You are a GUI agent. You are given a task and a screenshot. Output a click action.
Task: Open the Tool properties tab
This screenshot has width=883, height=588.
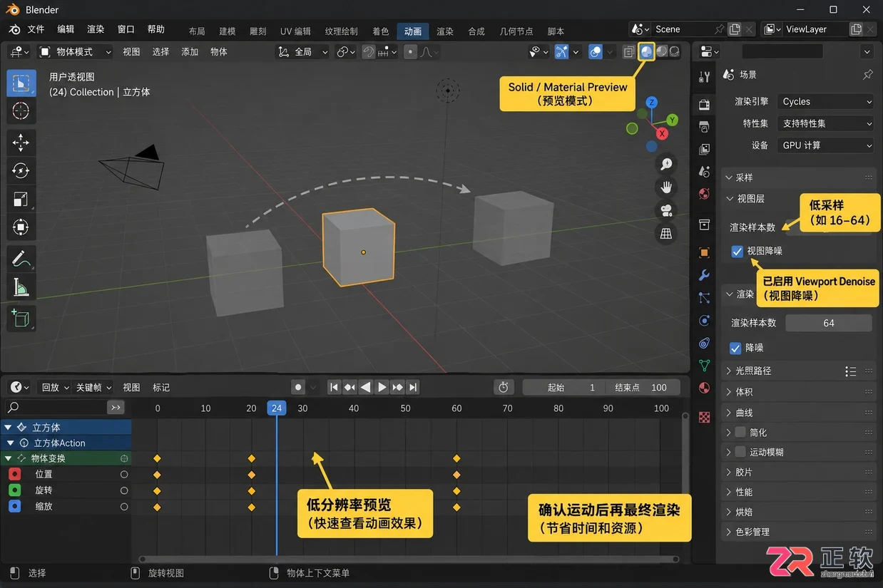(704, 77)
